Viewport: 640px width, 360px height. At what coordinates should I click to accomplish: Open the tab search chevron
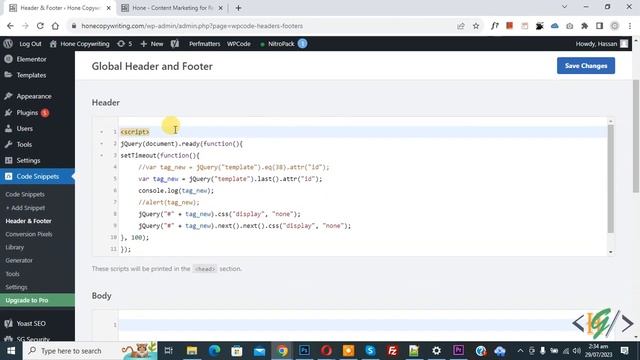[564, 7]
